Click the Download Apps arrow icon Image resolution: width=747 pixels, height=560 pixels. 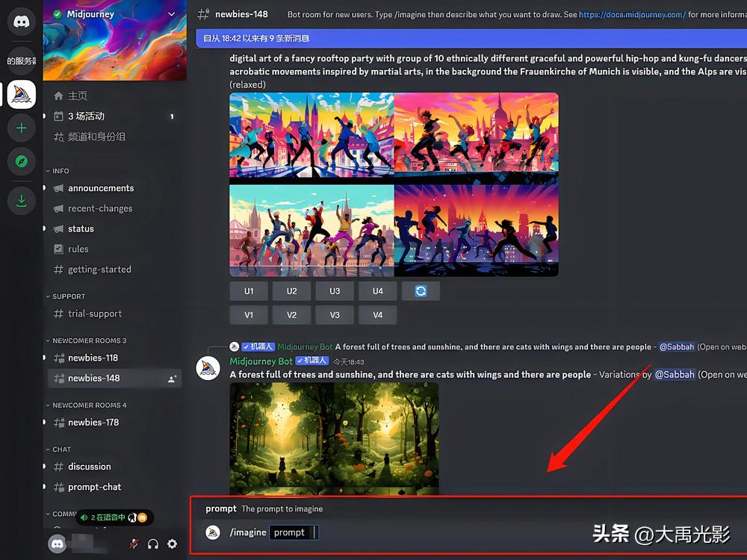pos(21,200)
